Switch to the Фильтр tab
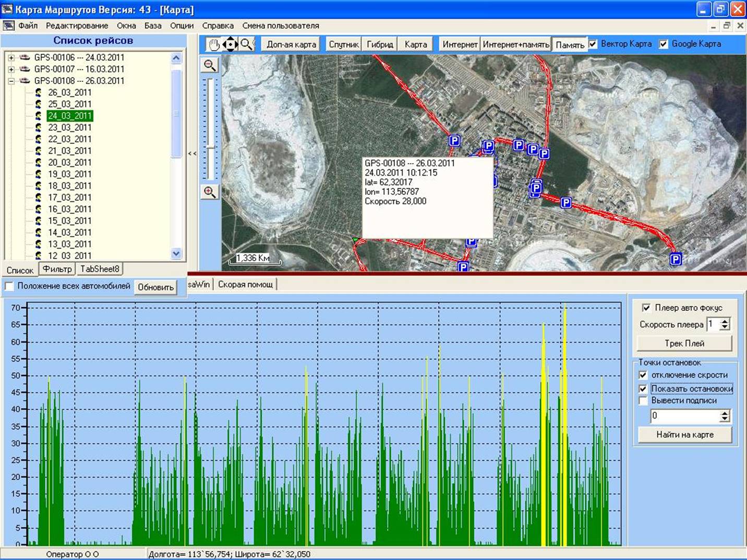The image size is (747, 560). pyautogui.click(x=57, y=269)
